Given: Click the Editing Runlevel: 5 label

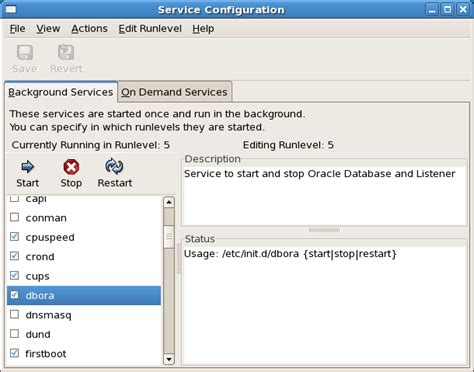Looking at the screenshot, I should pyautogui.click(x=288, y=145).
